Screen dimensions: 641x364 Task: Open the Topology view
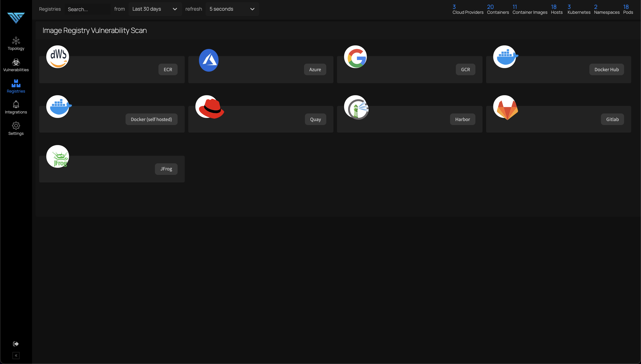pyautogui.click(x=16, y=44)
